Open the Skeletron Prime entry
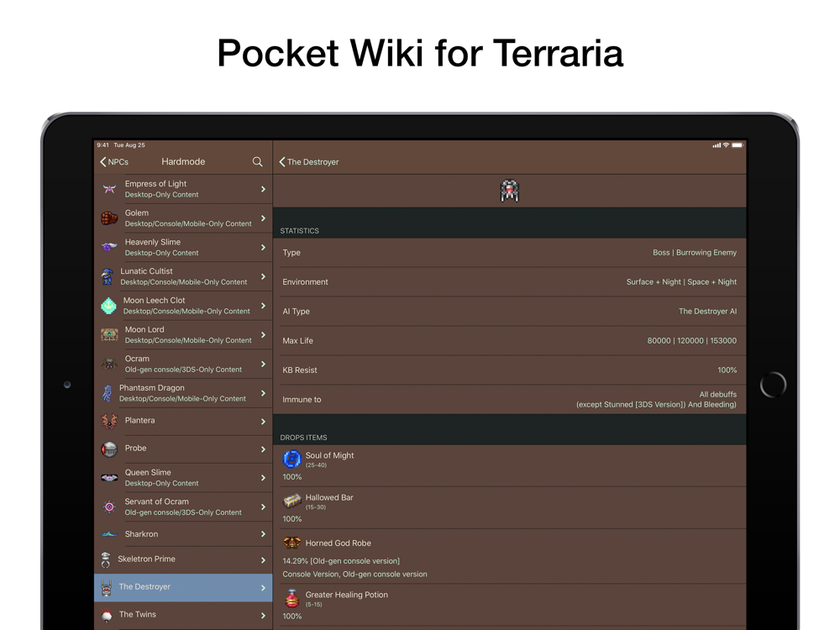This screenshot has width=840, height=630. (x=183, y=559)
